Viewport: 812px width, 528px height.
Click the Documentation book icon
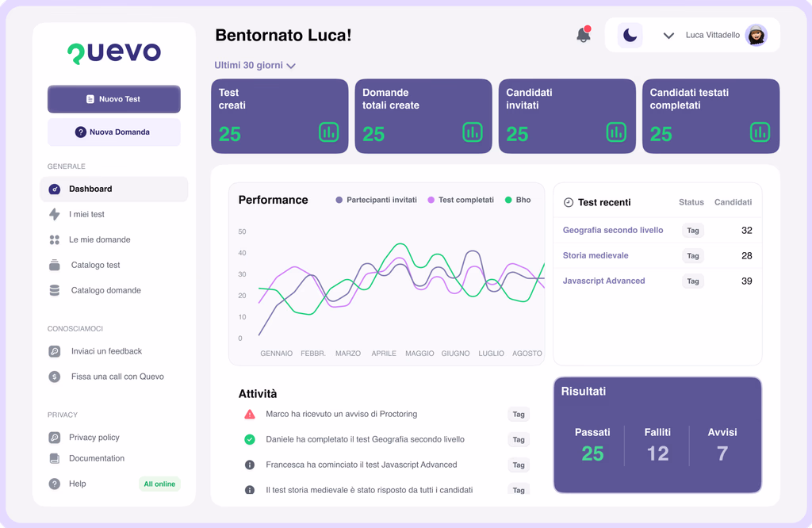point(55,458)
